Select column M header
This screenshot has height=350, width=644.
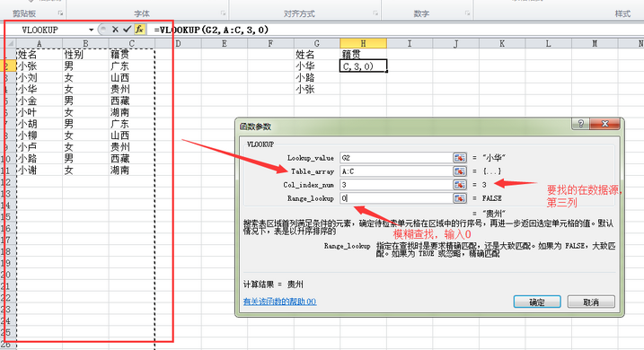tap(595, 43)
